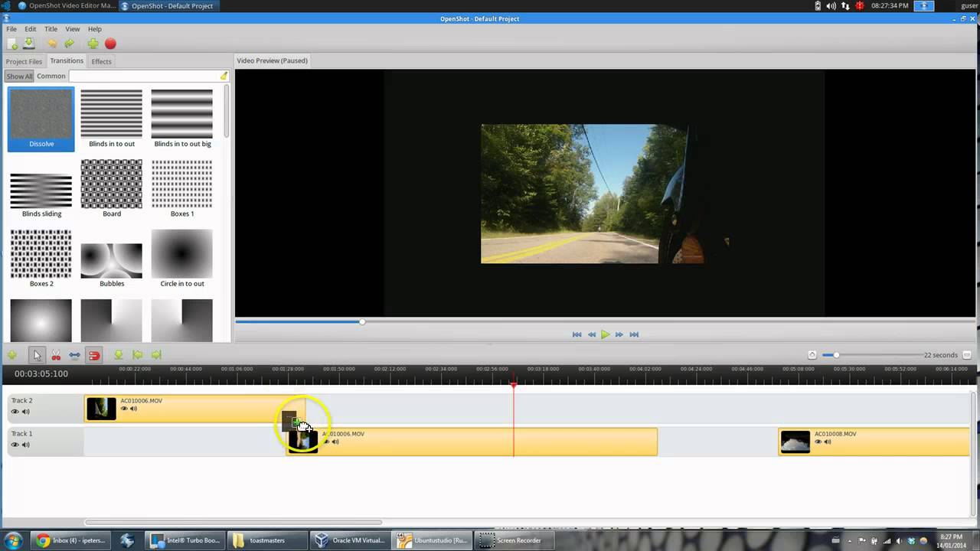Click the red Export Video circle icon
This screenshot has width=980, height=551.
click(110, 44)
